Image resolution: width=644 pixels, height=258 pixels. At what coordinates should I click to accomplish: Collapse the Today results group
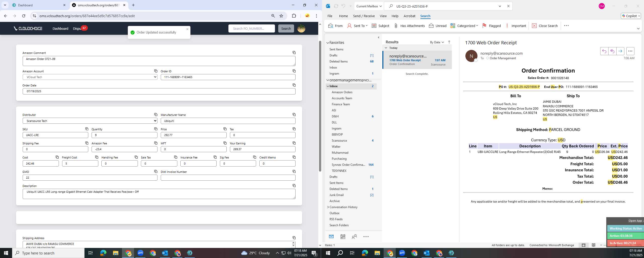(386, 48)
